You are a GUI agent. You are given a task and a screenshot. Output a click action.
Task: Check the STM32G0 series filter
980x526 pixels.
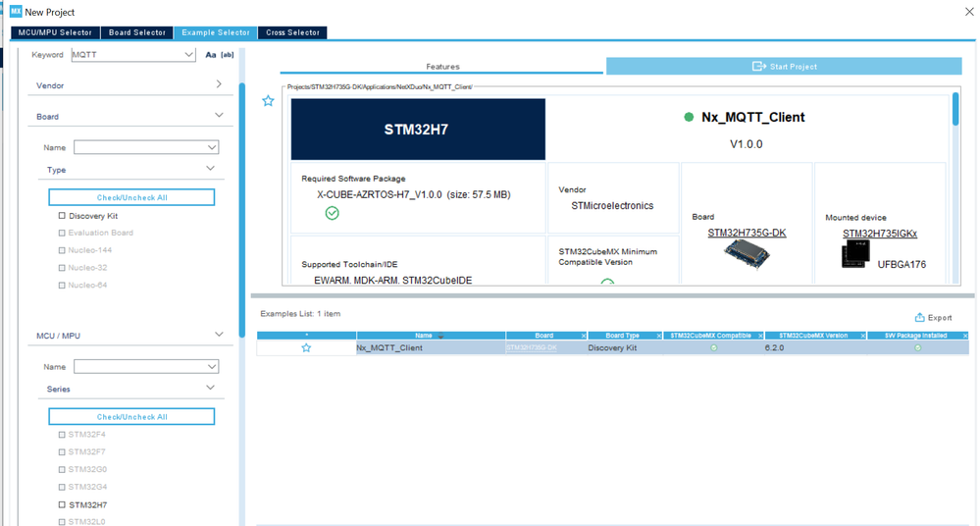coord(62,469)
